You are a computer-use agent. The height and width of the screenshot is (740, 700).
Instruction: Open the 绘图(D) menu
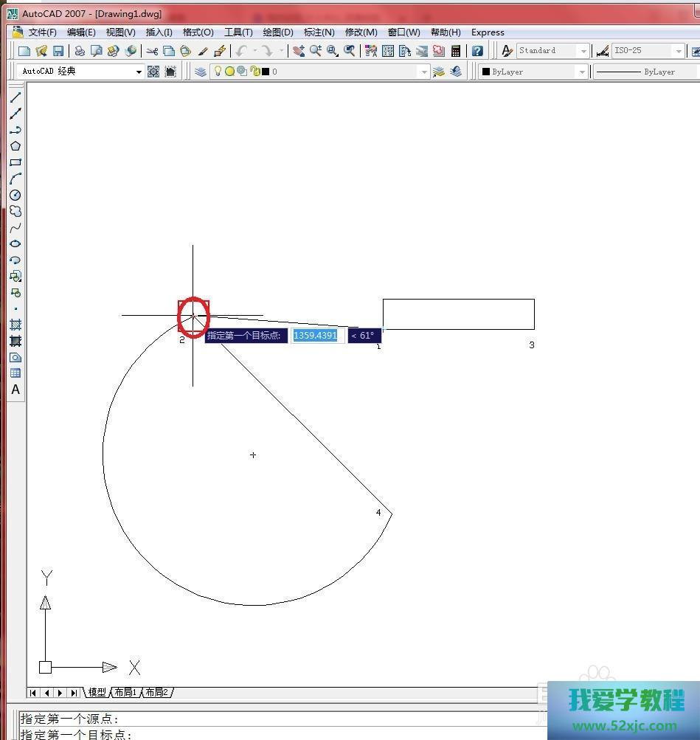pyautogui.click(x=278, y=32)
